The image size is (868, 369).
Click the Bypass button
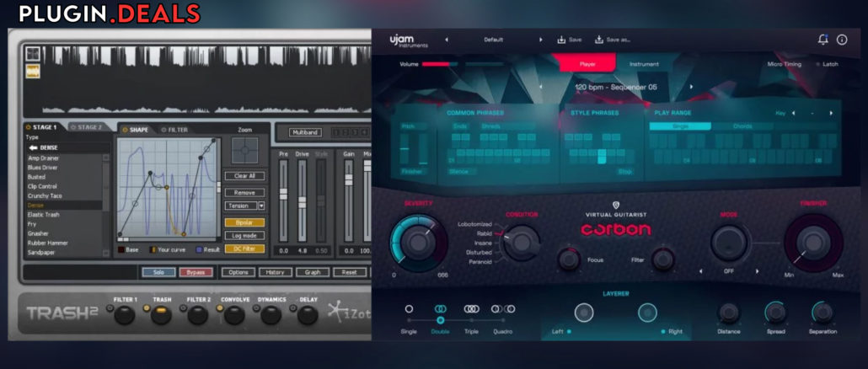[x=196, y=272]
